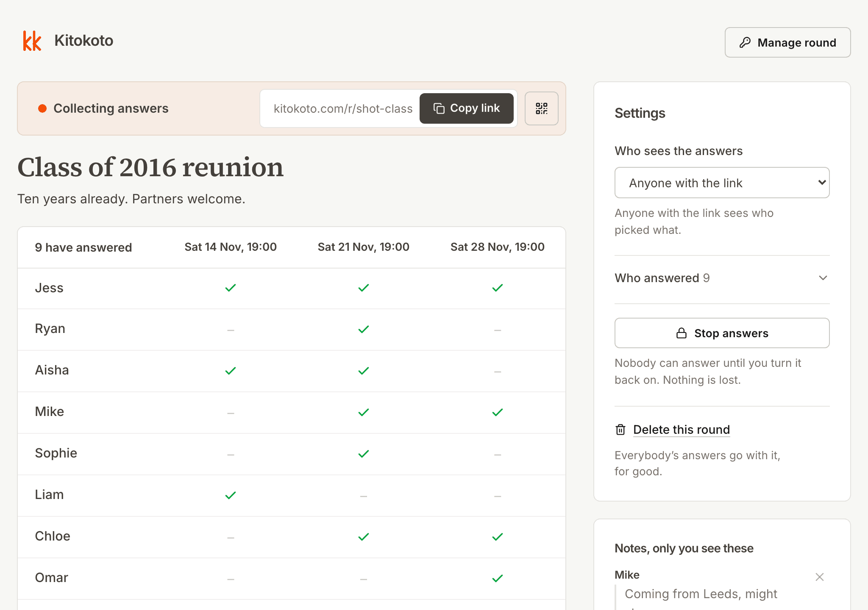Click the '9 have answered' header text
868x610 pixels.
tap(83, 247)
